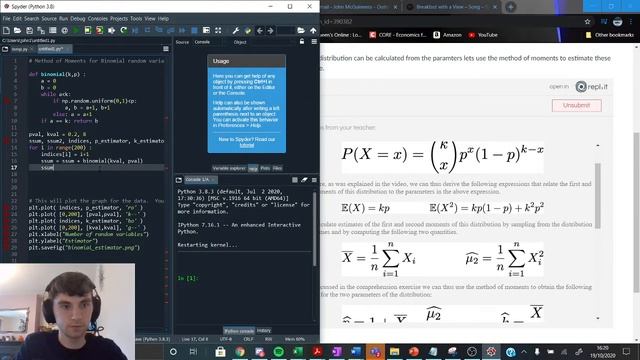Image resolution: width=640 pixels, height=360 pixels.
Task: Open the Debug menu in Spyder
Action: coord(78,18)
